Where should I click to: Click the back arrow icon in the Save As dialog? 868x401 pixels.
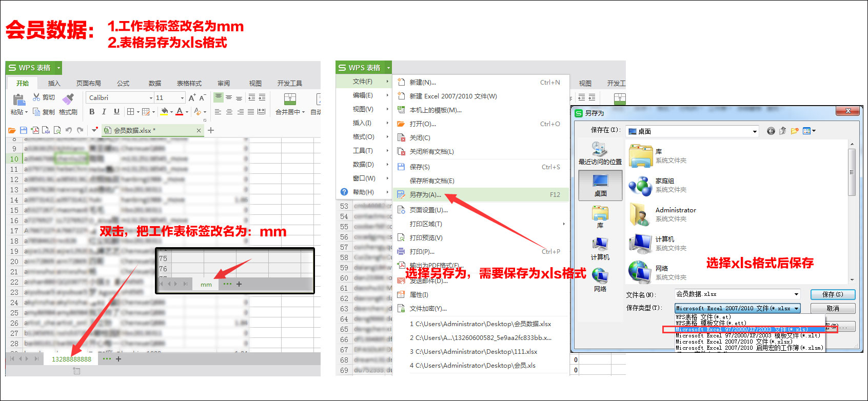tap(771, 131)
